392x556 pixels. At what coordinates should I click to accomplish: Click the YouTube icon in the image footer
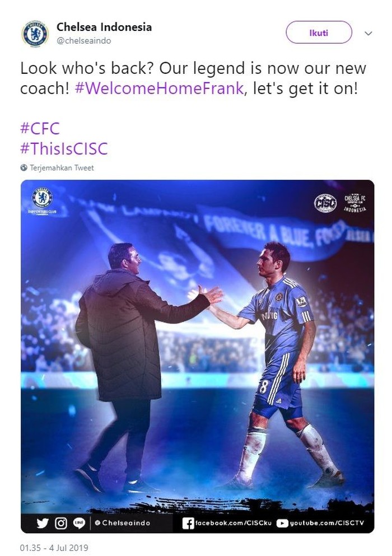pyautogui.click(x=282, y=523)
